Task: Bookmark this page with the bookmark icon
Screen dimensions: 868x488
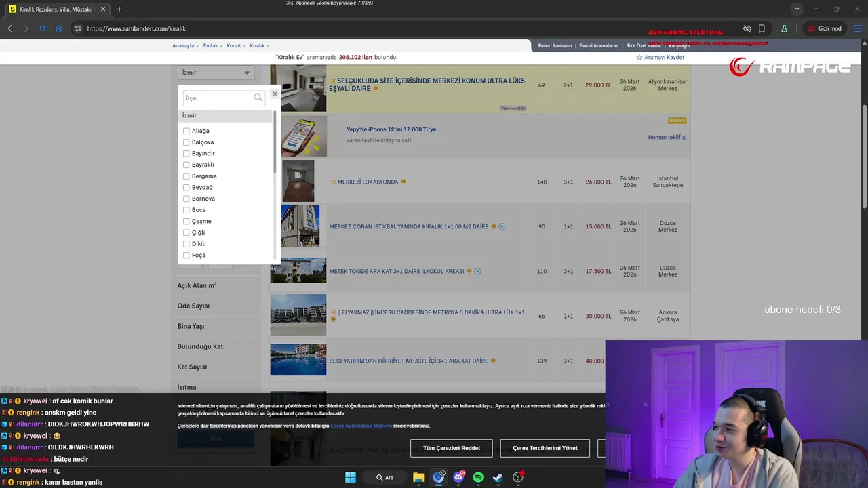Action: [x=762, y=28]
